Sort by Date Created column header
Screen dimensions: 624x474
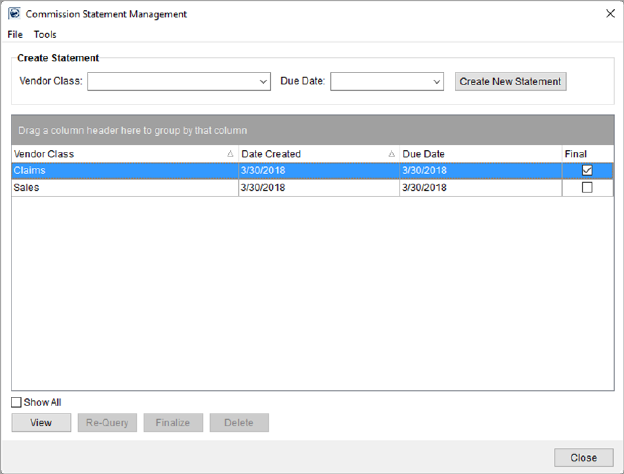click(315, 154)
